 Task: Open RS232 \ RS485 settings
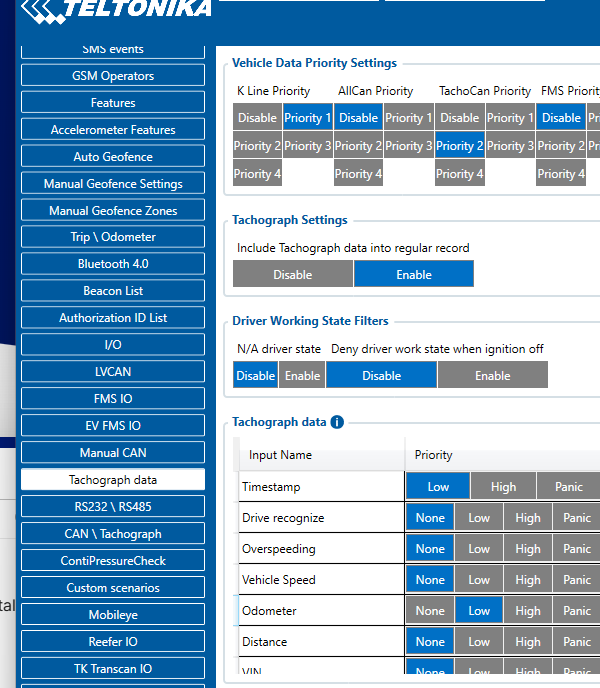pos(113,506)
